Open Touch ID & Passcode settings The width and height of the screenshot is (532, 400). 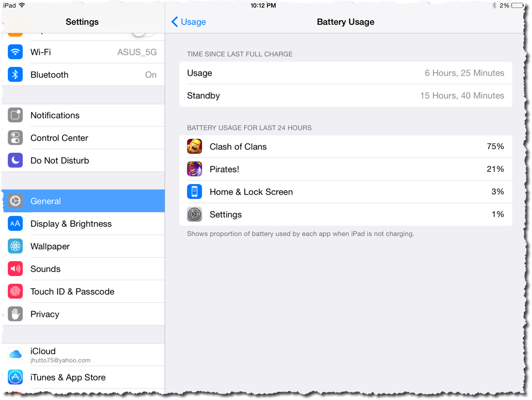coord(83,292)
